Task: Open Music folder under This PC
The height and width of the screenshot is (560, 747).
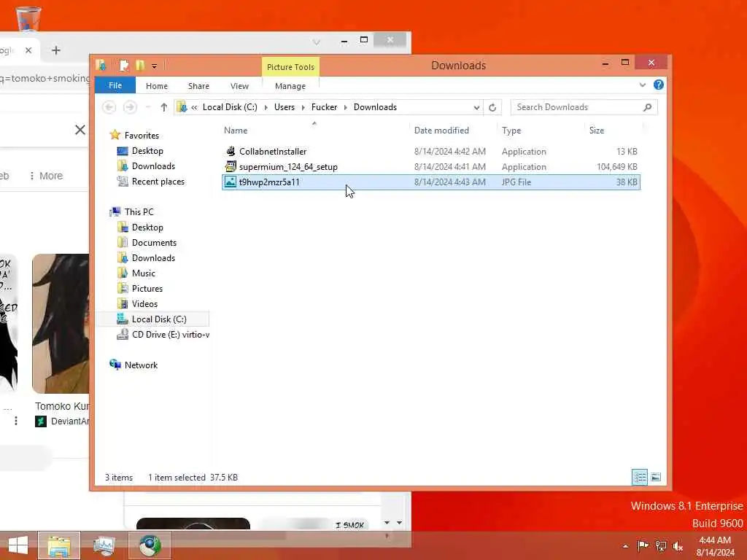Action: click(144, 273)
